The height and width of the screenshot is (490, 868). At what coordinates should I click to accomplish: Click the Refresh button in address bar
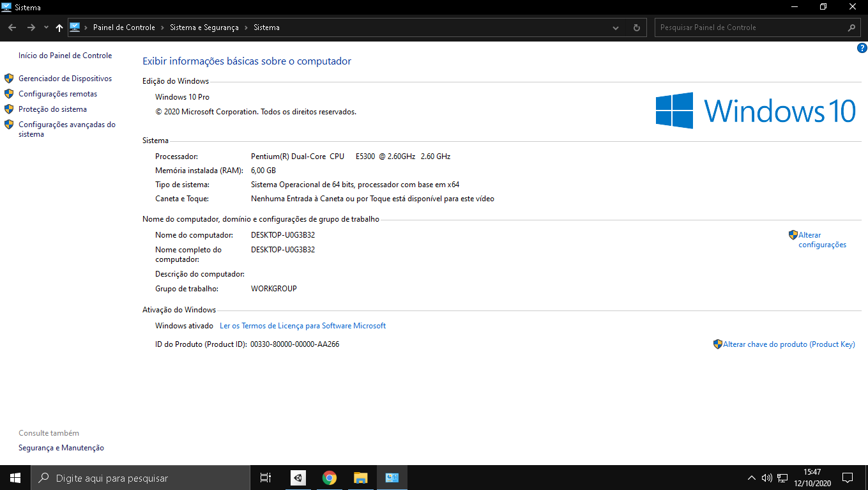[636, 27]
